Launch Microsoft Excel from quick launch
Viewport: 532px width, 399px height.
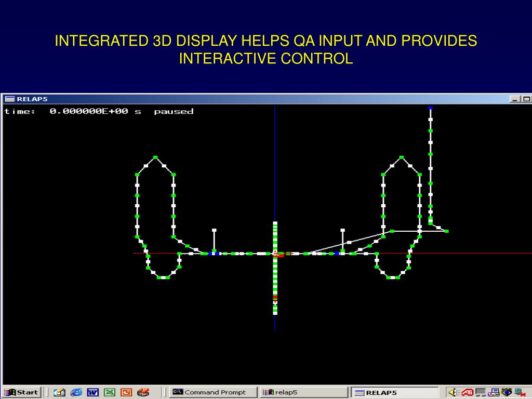point(110,392)
